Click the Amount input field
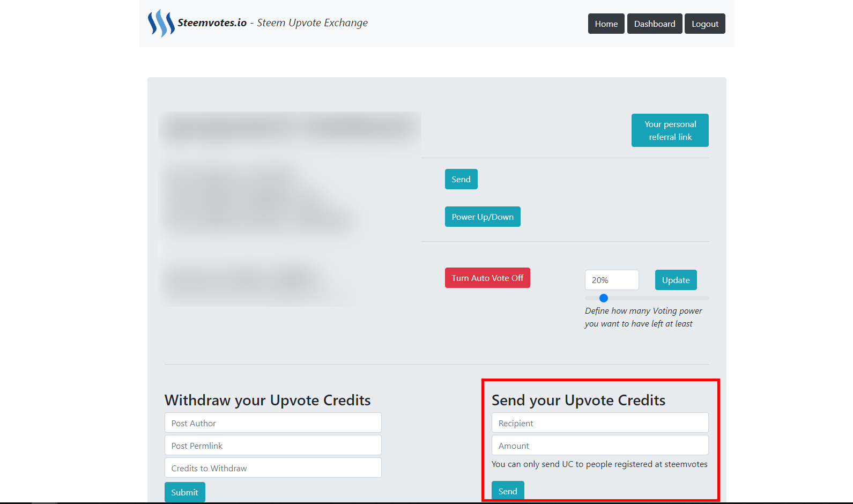853x504 pixels. point(600,446)
